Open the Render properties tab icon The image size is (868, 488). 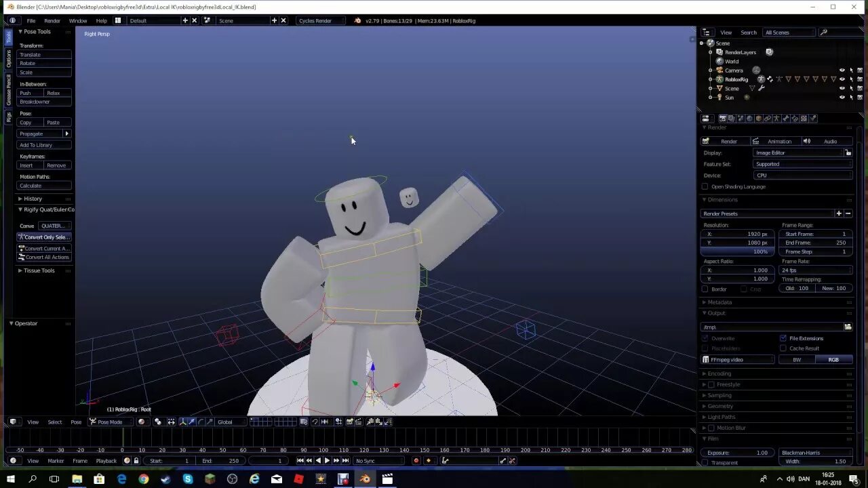coord(723,119)
